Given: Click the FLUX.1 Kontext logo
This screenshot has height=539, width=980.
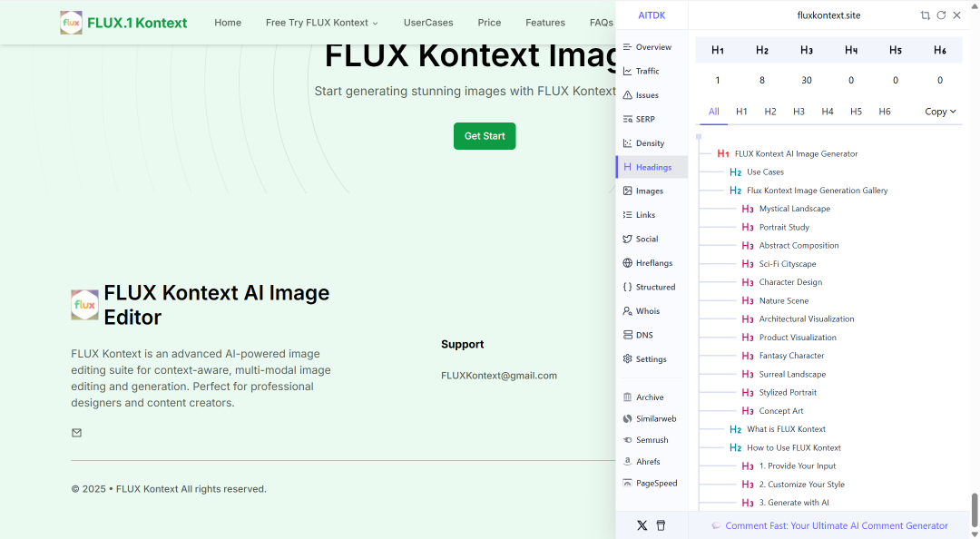Looking at the screenshot, I should [x=123, y=23].
